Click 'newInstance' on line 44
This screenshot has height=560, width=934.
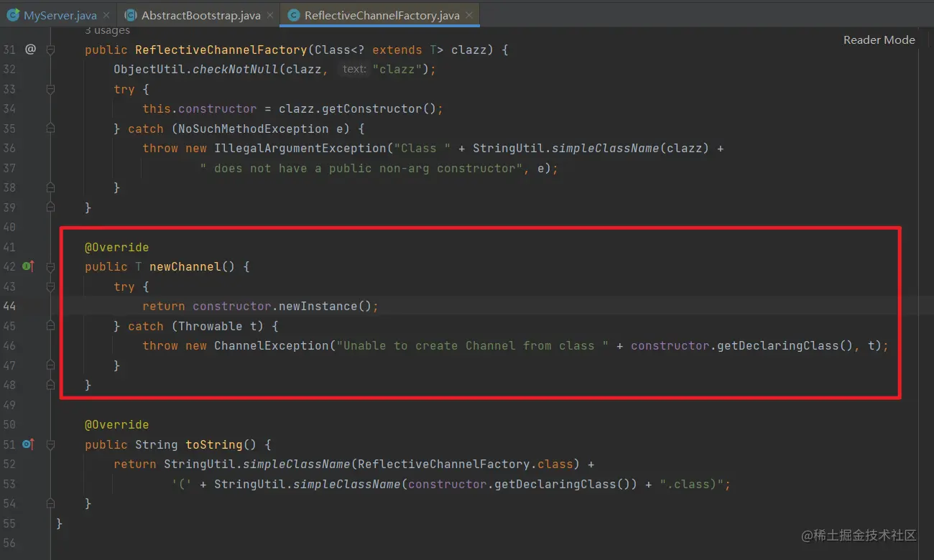pos(318,306)
